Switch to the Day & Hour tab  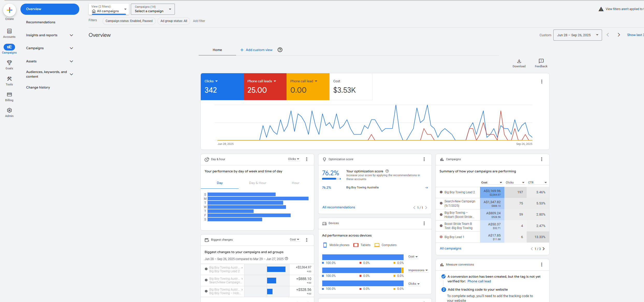point(257,183)
